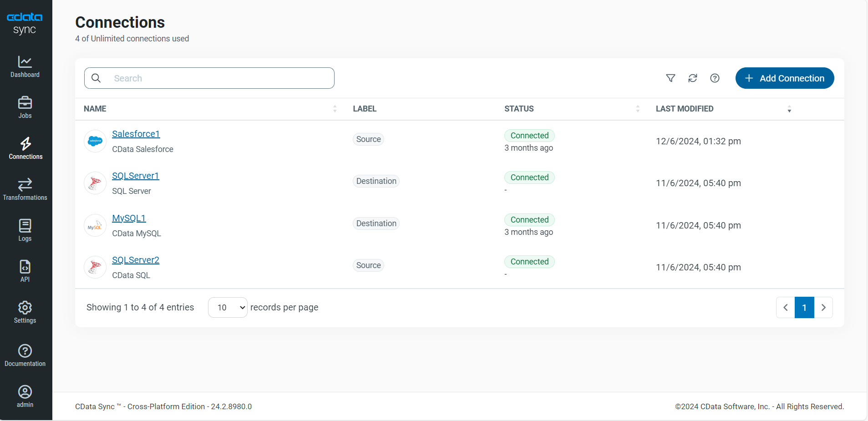868x421 pixels.
Task: Open the Salesforce1 connection
Action: [x=136, y=134]
